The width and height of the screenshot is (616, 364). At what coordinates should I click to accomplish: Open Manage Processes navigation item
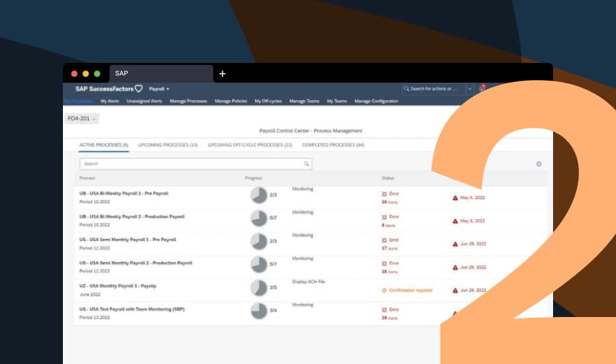point(188,101)
